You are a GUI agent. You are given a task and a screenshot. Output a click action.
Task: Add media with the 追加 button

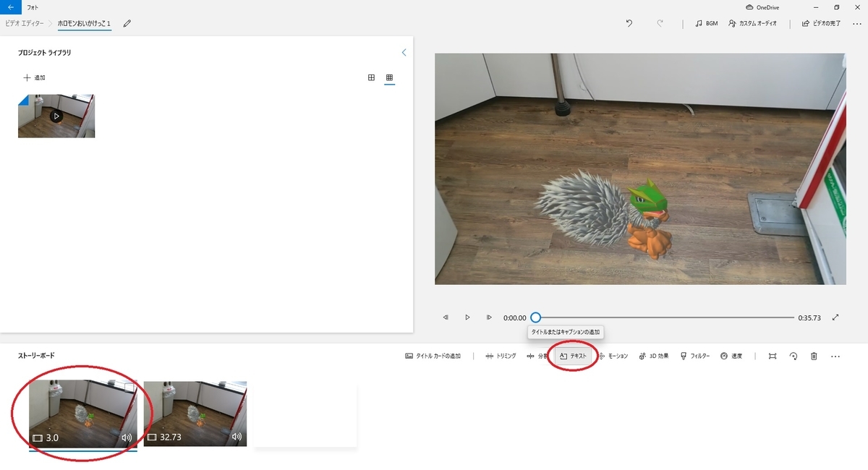click(x=34, y=77)
